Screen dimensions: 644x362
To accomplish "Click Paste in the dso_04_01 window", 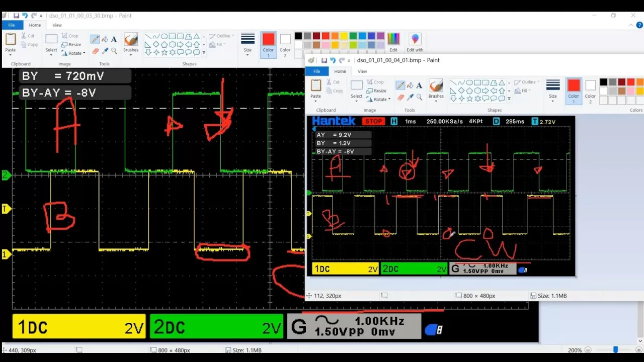I will pos(315,88).
